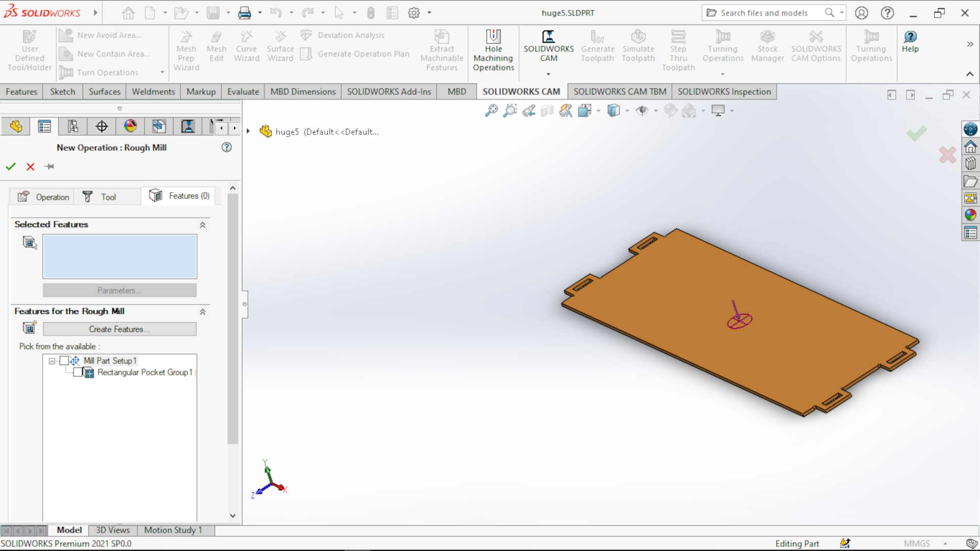
Task: Click the Stock Manager icon
Action: tap(767, 46)
